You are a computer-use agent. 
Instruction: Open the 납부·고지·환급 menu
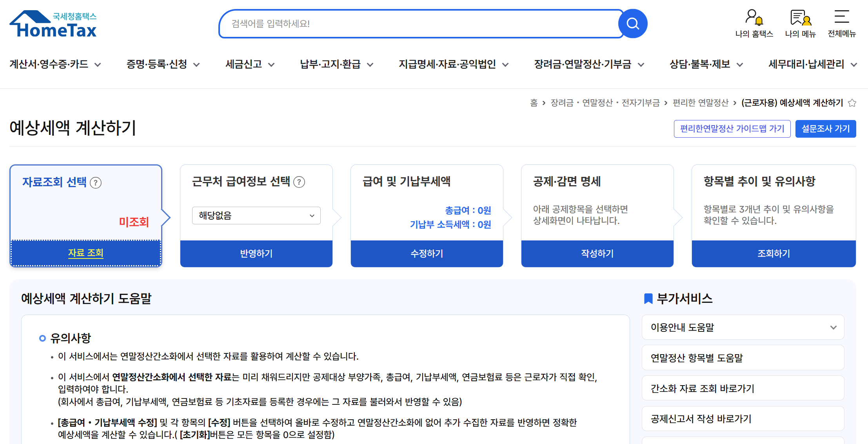331,64
